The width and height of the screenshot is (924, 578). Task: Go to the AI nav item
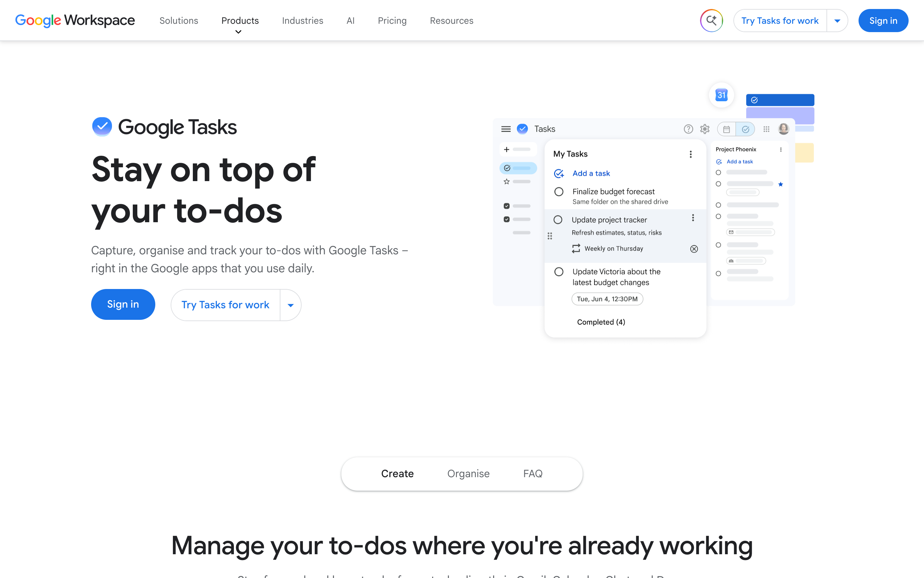(350, 21)
